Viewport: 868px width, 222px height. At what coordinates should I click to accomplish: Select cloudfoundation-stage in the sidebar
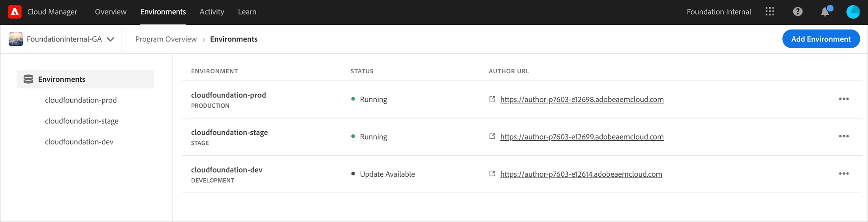82,121
